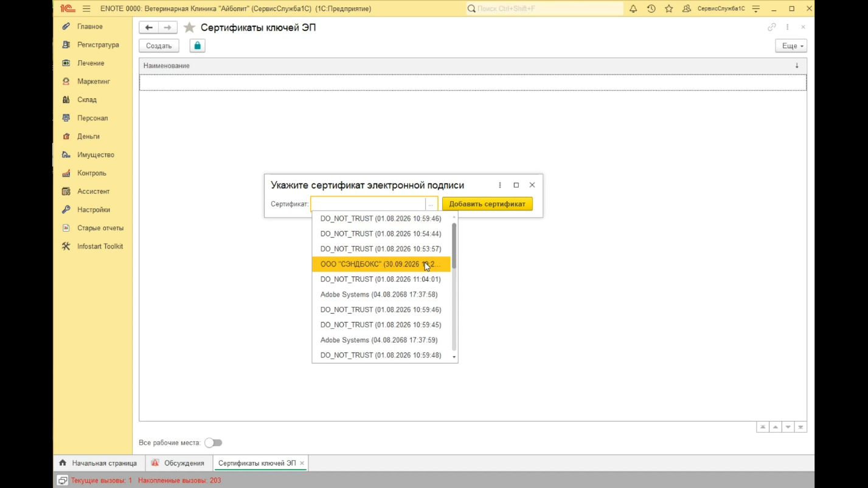The height and width of the screenshot is (488, 868).
Task: Click the Сертификат input field
Action: pos(367,204)
